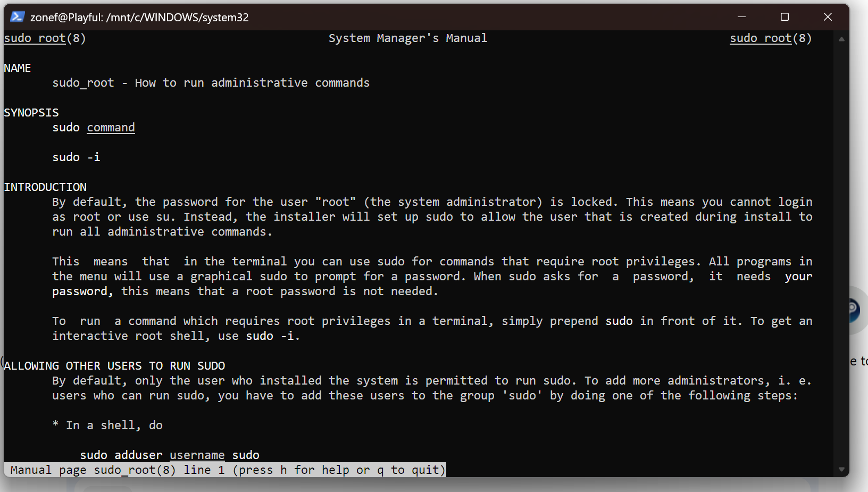
Task: Close the terminal window
Action: coord(828,17)
